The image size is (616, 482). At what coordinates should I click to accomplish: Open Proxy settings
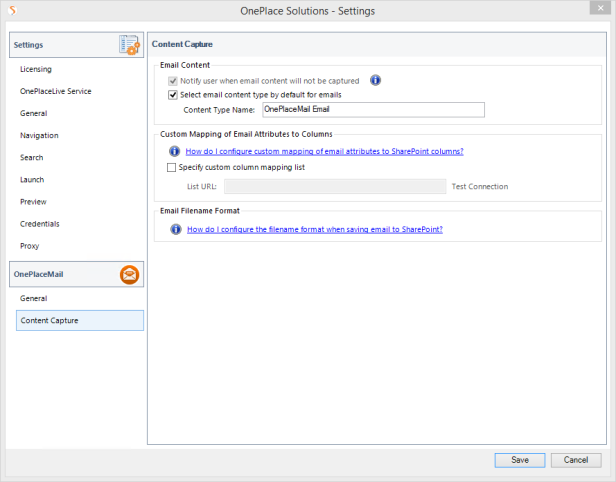(x=30, y=245)
